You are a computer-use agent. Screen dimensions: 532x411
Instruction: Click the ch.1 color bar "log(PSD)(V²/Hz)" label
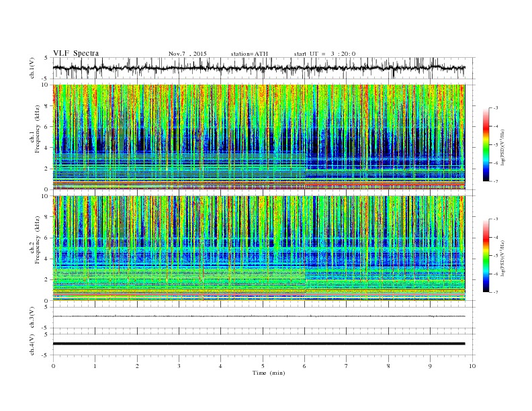(503, 147)
